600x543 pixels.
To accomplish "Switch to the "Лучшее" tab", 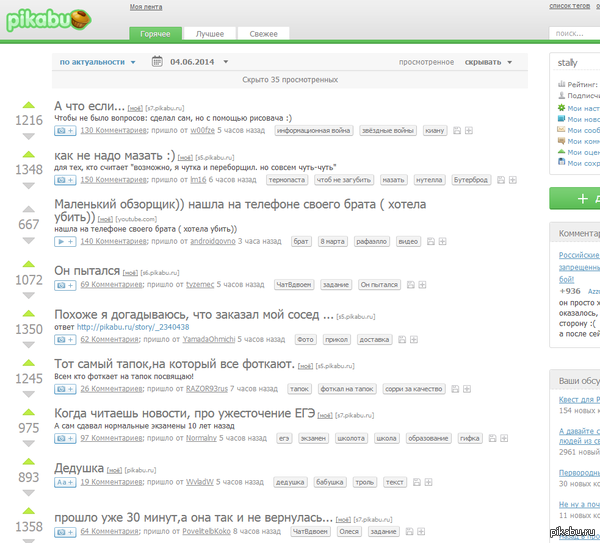I will [x=210, y=34].
